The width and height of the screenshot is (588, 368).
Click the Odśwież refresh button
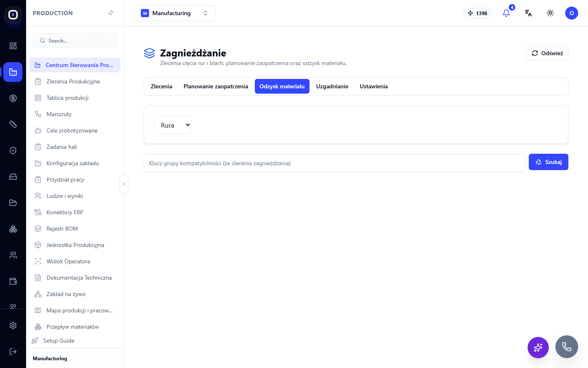547,53
